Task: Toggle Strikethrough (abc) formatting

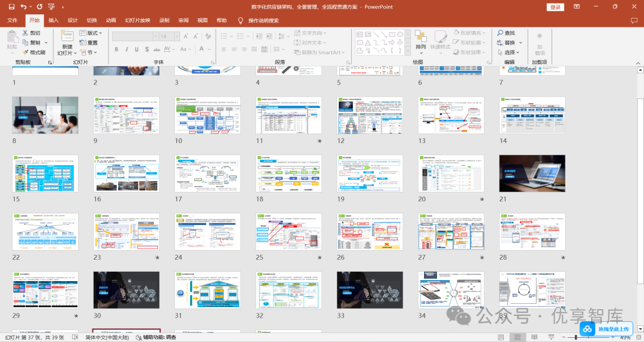Action: tap(157, 49)
